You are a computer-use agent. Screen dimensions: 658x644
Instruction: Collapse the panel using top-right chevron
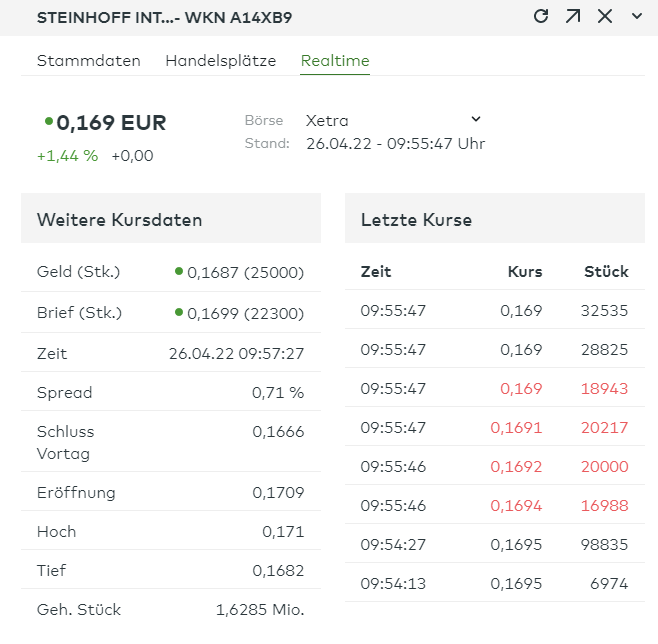[x=637, y=16]
